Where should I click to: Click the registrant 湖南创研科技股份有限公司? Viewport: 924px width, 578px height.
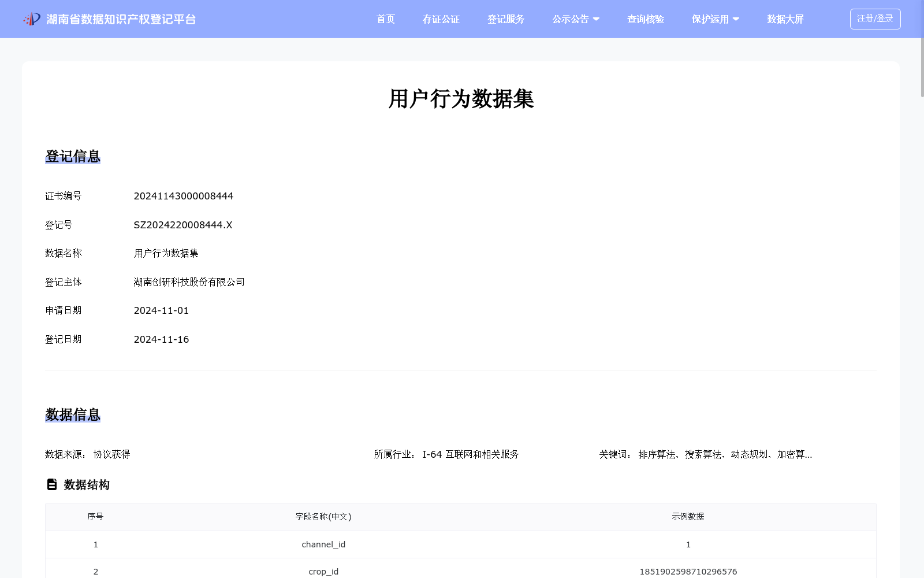(x=189, y=282)
